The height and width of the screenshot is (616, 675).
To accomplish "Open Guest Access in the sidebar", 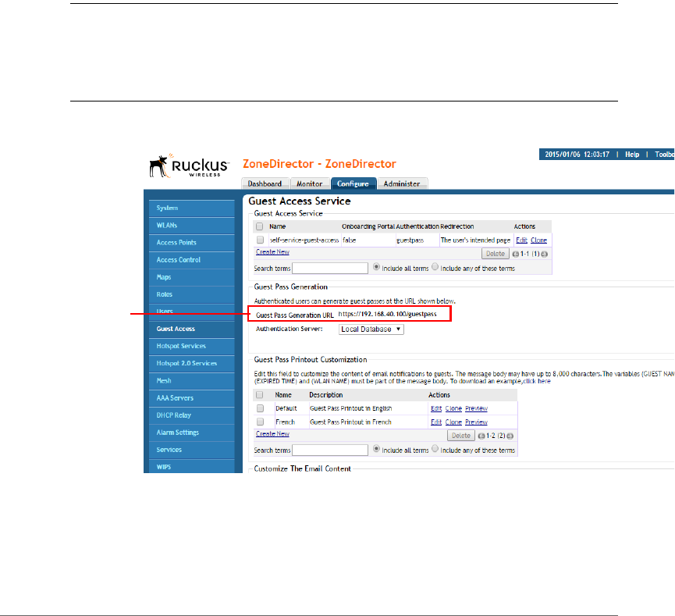I will 191,329.
